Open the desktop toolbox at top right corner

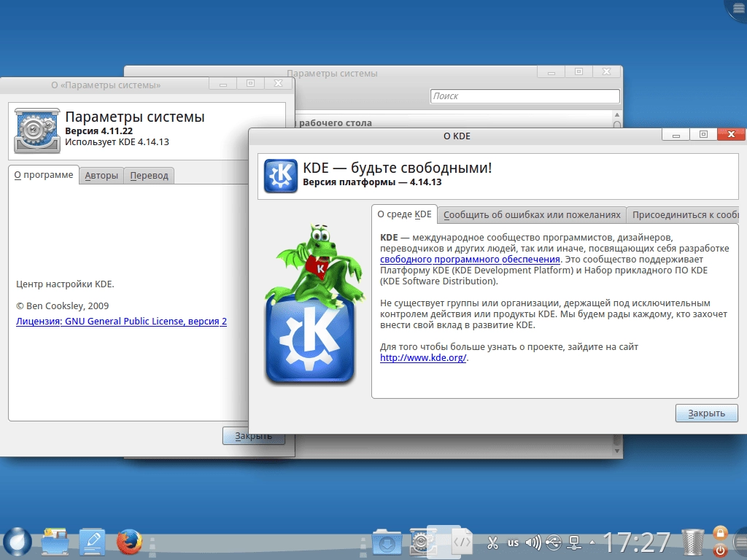(x=738, y=9)
